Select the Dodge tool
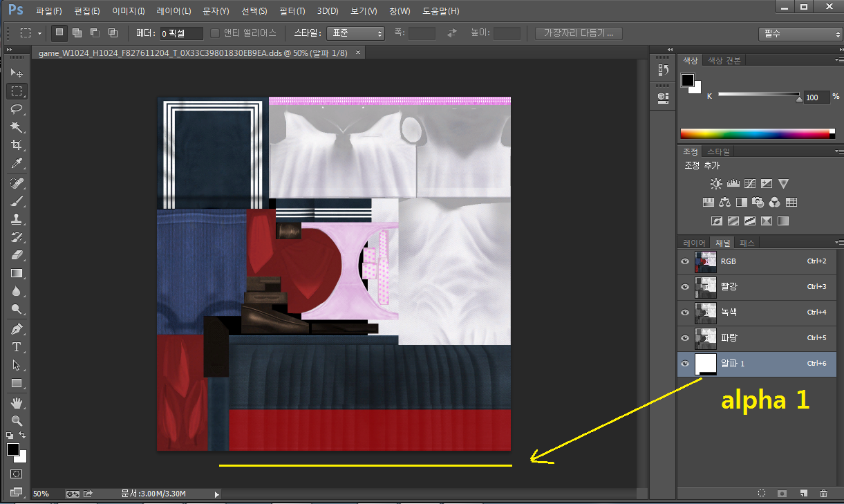The image size is (844, 504). (17, 309)
